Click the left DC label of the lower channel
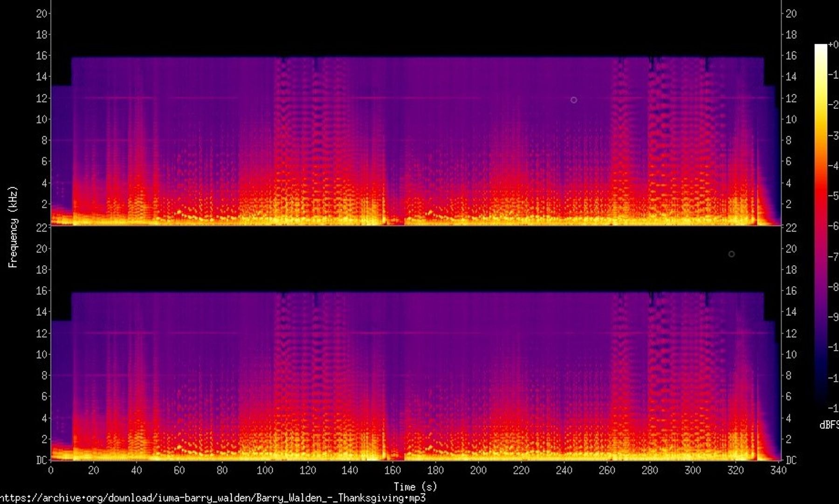The image size is (839, 504). [42, 460]
